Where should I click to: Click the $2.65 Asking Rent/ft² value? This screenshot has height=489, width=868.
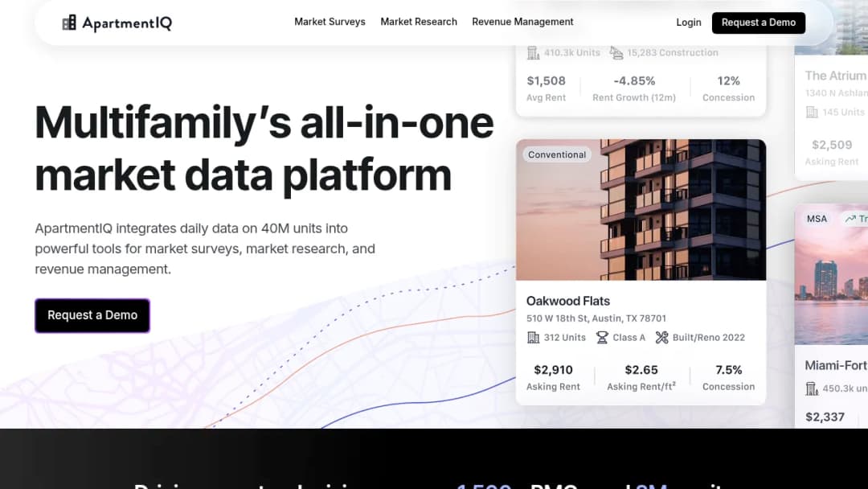pyautogui.click(x=641, y=370)
